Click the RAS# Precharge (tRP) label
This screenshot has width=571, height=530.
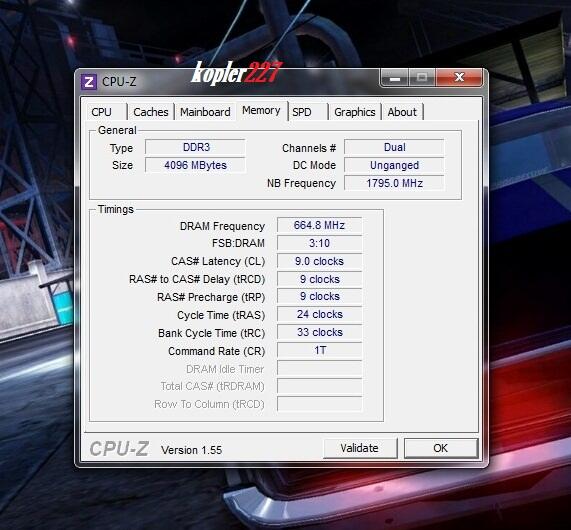coord(211,297)
